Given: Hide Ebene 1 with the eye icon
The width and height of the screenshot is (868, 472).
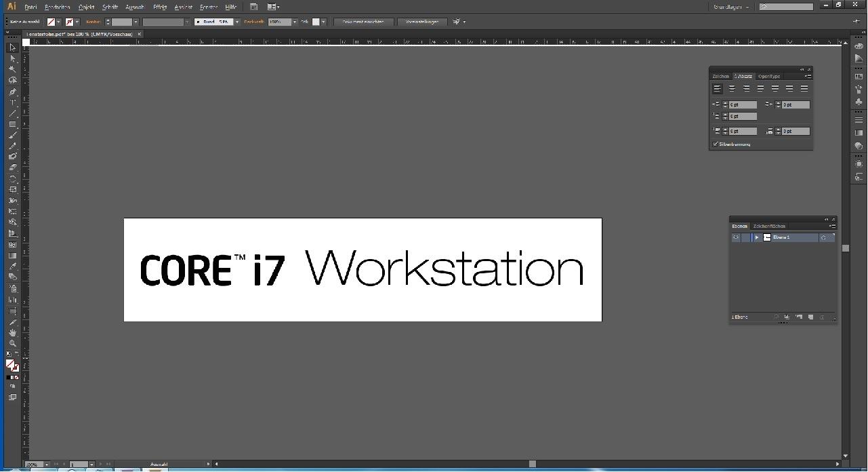Looking at the screenshot, I should (x=736, y=237).
